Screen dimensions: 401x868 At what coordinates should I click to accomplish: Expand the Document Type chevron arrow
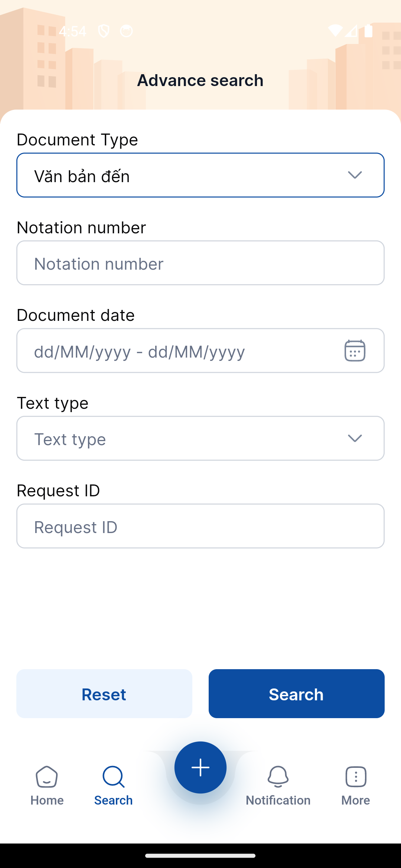[355, 175]
